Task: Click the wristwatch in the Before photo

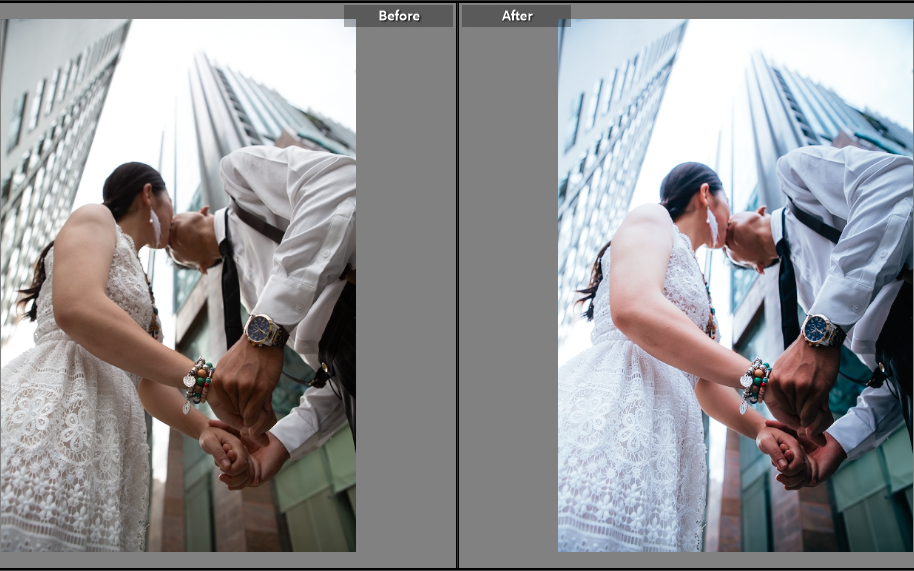Action: 264,330
